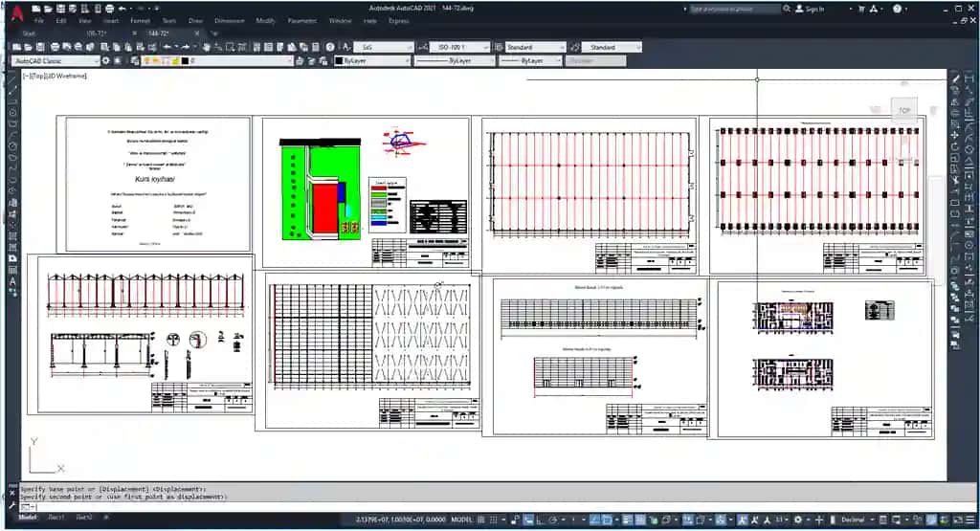Viewport: 980px width, 531px height.
Task: Open the Express menu
Action: click(399, 21)
